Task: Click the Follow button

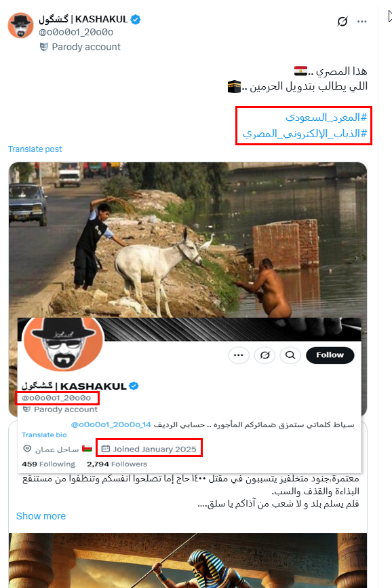Action: pos(330,354)
